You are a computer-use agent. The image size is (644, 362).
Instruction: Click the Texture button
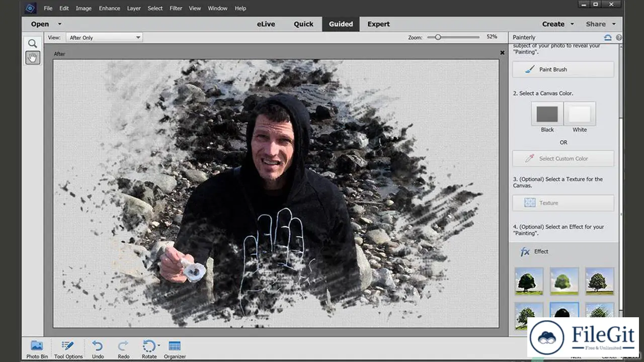[x=563, y=203]
